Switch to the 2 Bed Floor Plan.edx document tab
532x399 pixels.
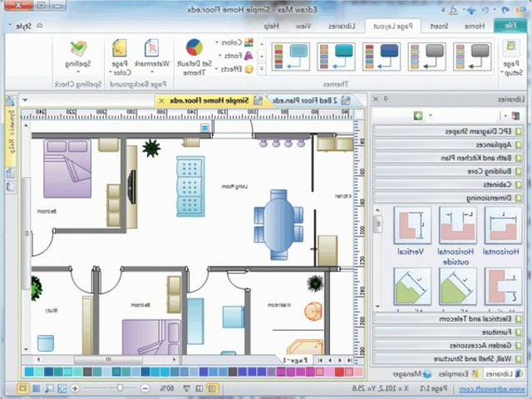point(307,100)
